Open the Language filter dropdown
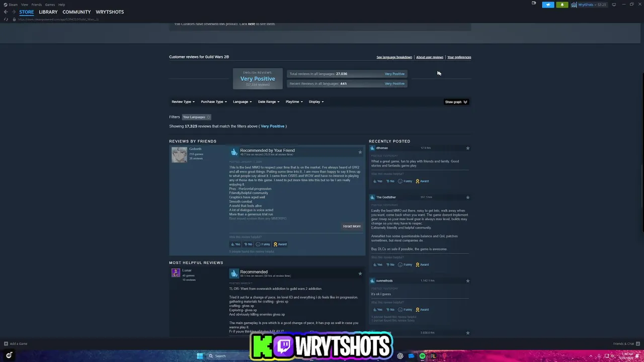This screenshot has height=362, width=644. pyautogui.click(x=243, y=102)
